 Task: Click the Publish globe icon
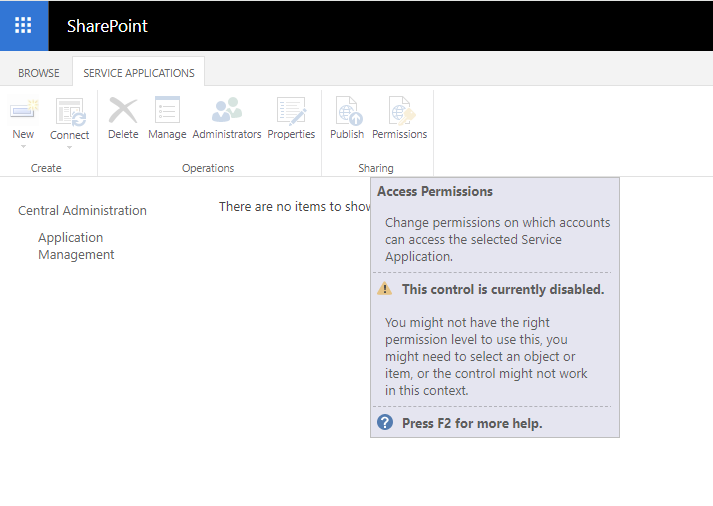click(x=349, y=110)
